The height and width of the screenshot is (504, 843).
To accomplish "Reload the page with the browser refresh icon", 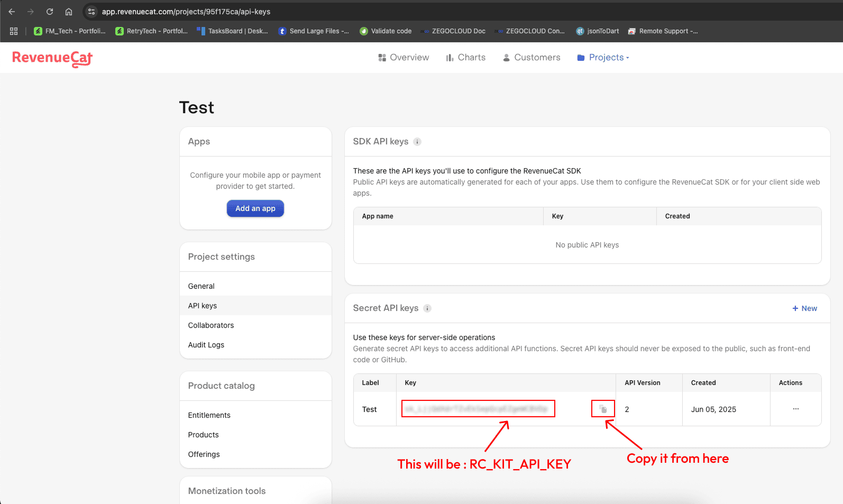I will coord(50,12).
